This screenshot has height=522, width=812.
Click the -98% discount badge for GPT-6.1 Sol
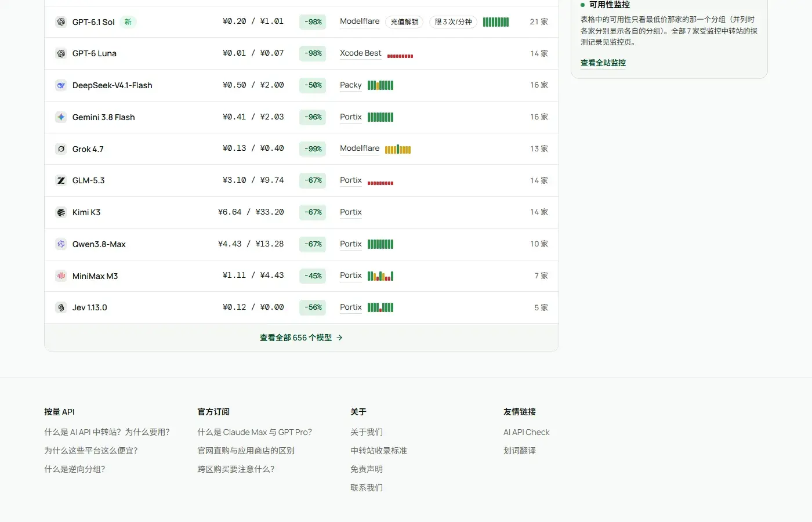pos(313,22)
